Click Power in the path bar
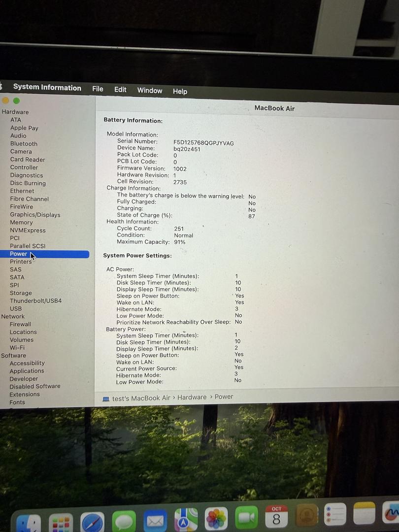The image size is (399, 532). tap(224, 397)
